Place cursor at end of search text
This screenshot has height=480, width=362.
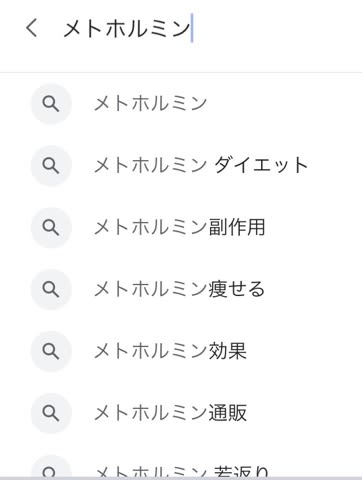click(x=191, y=28)
